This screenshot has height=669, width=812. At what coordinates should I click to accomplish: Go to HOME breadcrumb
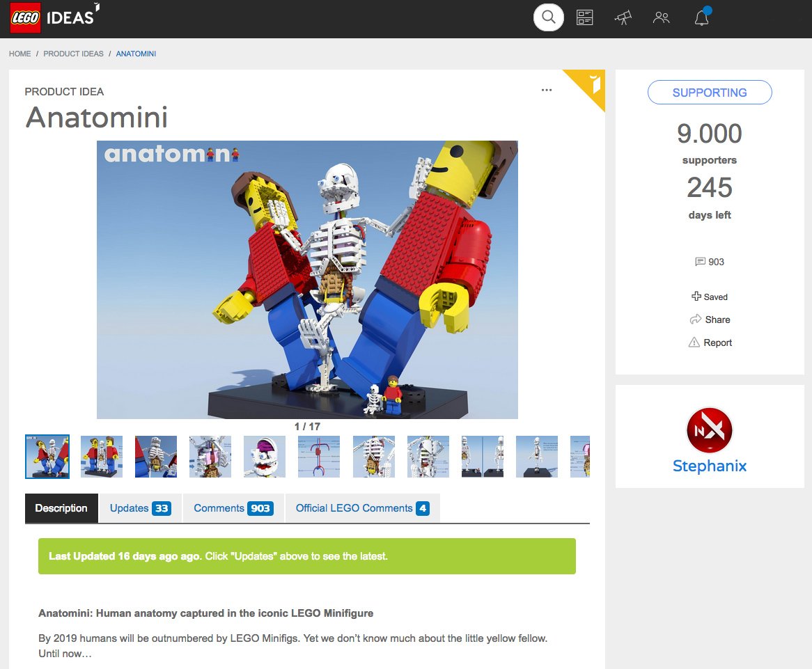(x=19, y=54)
